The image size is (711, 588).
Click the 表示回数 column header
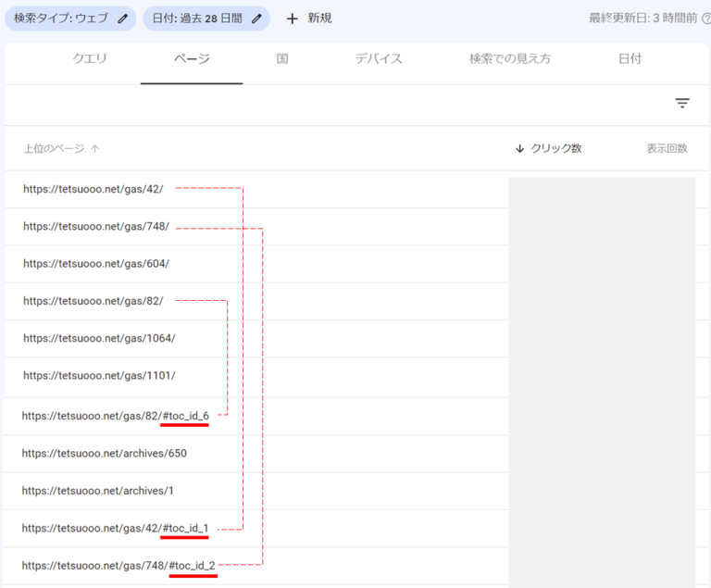(667, 148)
